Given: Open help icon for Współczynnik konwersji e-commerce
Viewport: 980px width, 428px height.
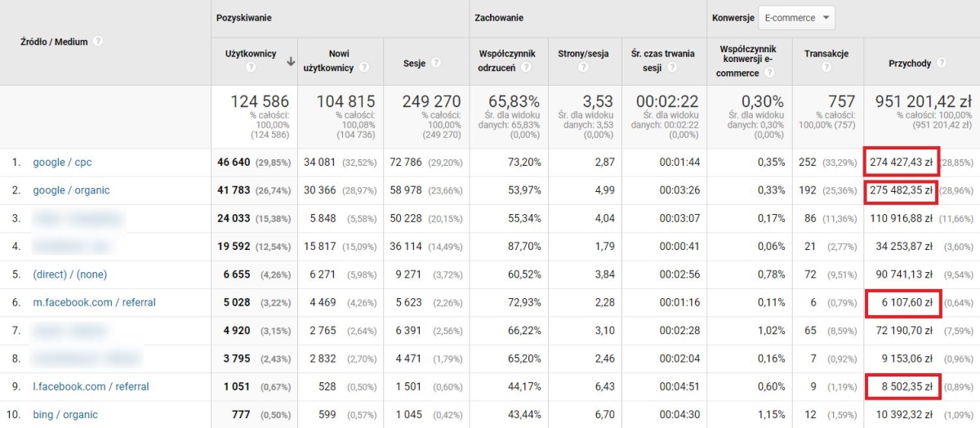Looking at the screenshot, I should (769, 73).
